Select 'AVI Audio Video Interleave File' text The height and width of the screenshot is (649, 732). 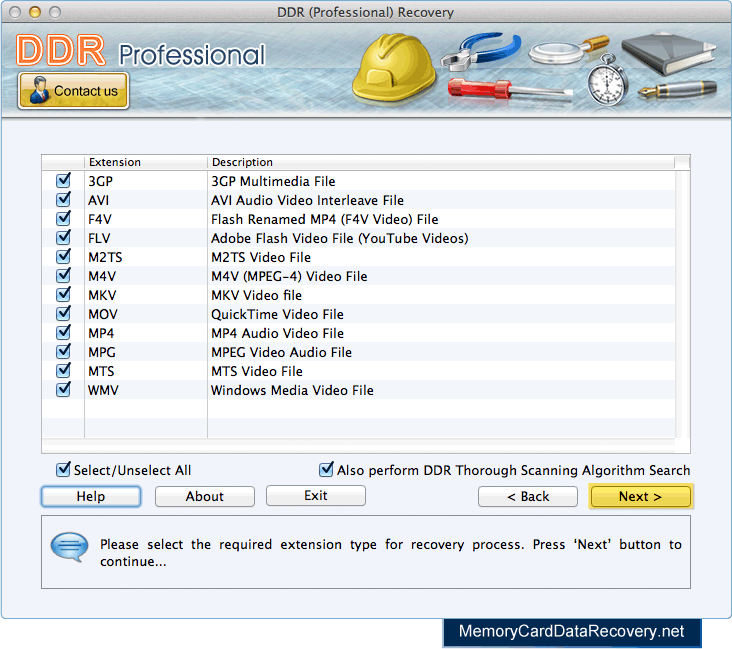pos(307,200)
